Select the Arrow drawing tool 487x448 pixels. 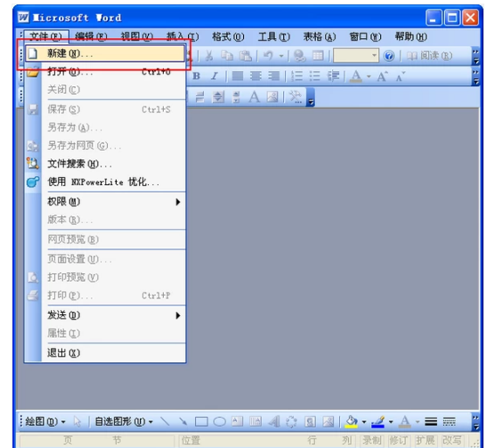(x=183, y=421)
